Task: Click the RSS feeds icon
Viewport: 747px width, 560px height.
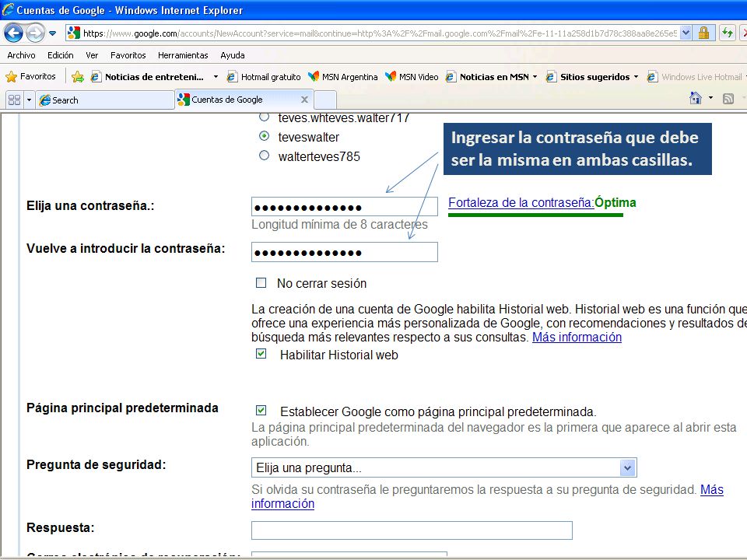Action: click(x=728, y=99)
